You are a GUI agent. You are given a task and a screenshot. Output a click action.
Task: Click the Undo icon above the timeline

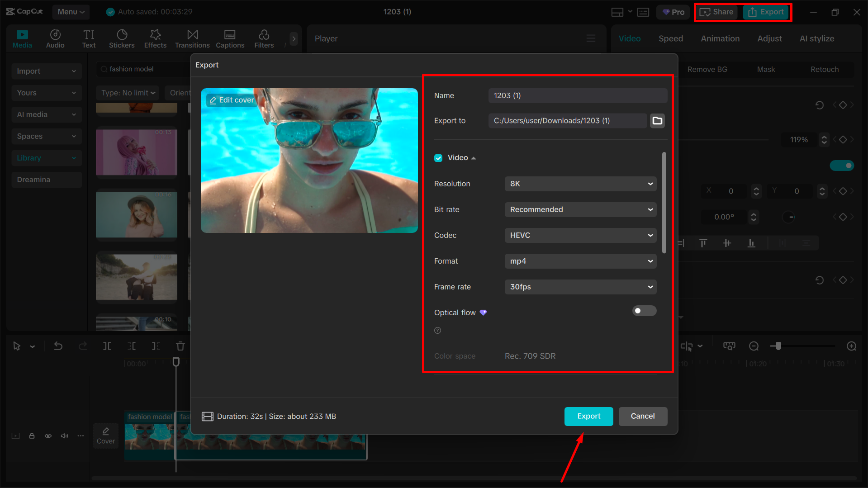(x=58, y=346)
